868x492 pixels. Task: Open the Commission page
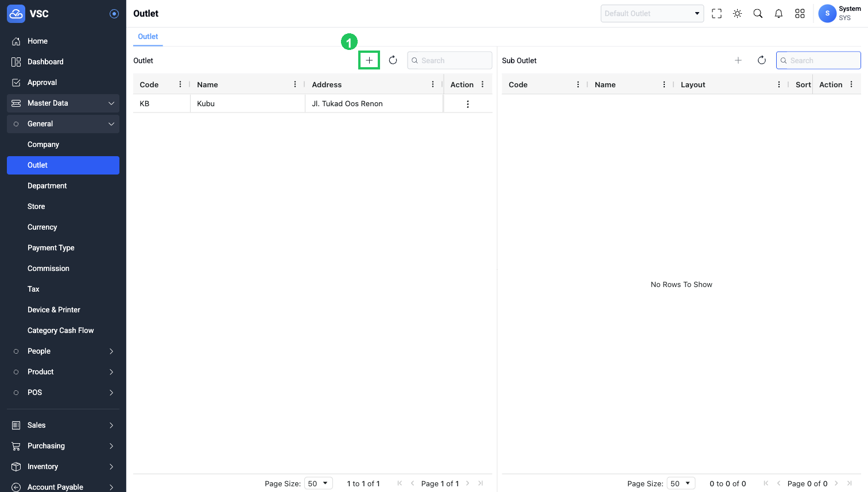tap(63, 269)
